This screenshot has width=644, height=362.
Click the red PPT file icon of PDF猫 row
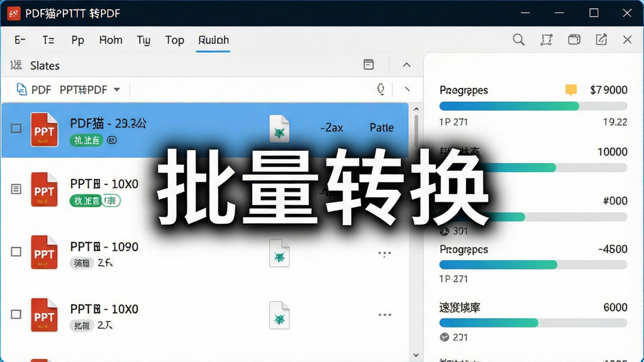(44, 129)
